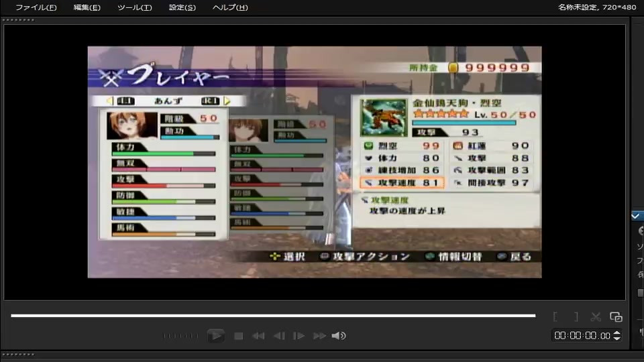Enlarge the preview window
The height and width of the screenshot is (362, 644).
coord(616,316)
